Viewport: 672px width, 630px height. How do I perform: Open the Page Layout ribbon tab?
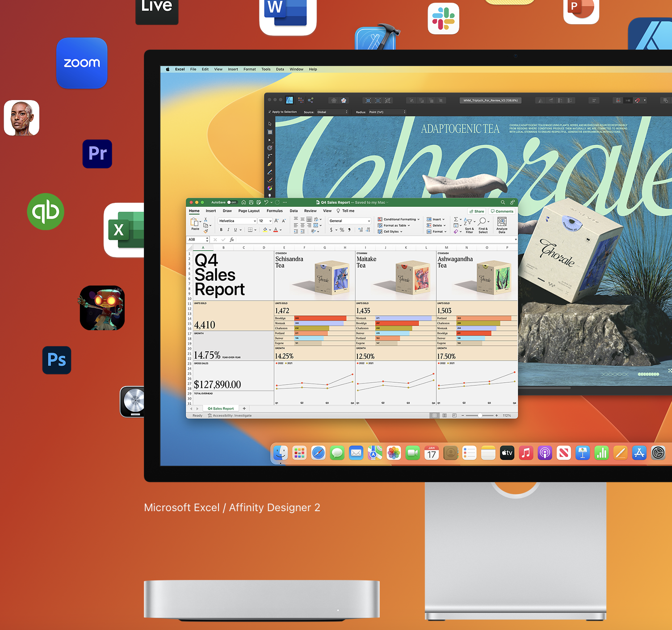pos(249,211)
